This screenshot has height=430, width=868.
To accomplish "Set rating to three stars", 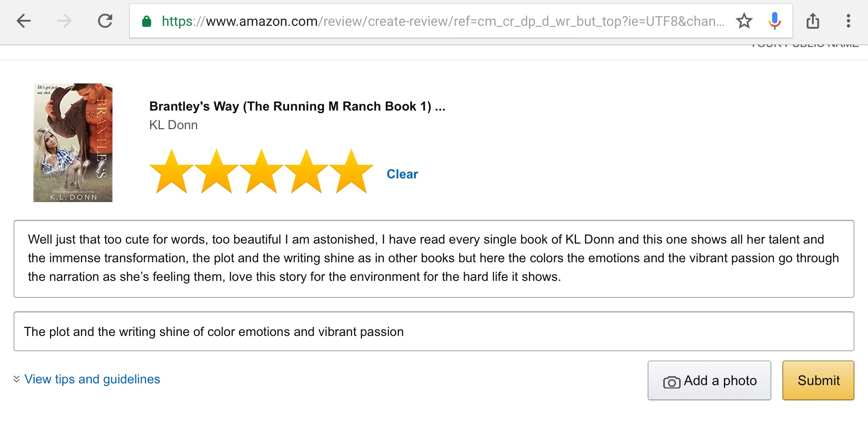I will 262,172.
